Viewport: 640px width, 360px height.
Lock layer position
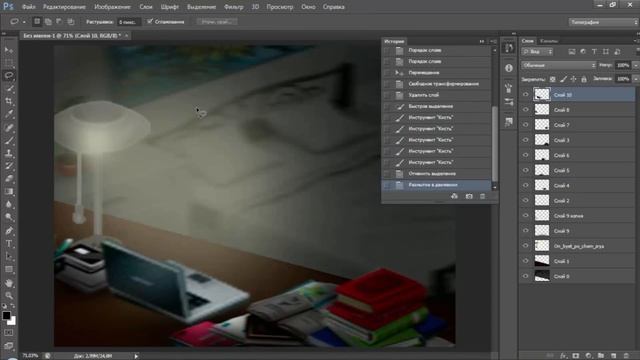tap(573, 79)
